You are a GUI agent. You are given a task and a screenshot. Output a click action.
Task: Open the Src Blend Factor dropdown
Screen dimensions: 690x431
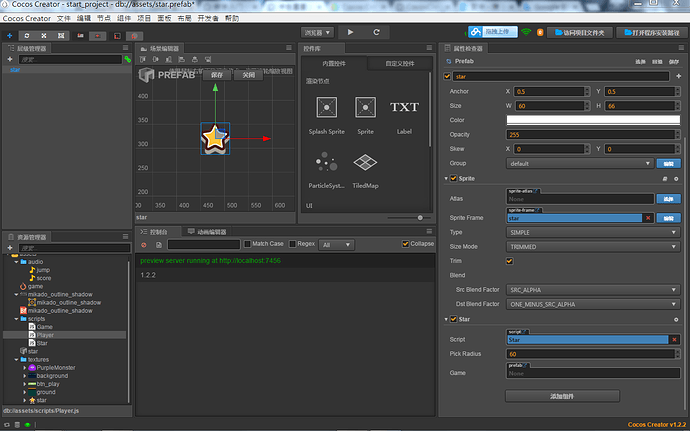593,290
